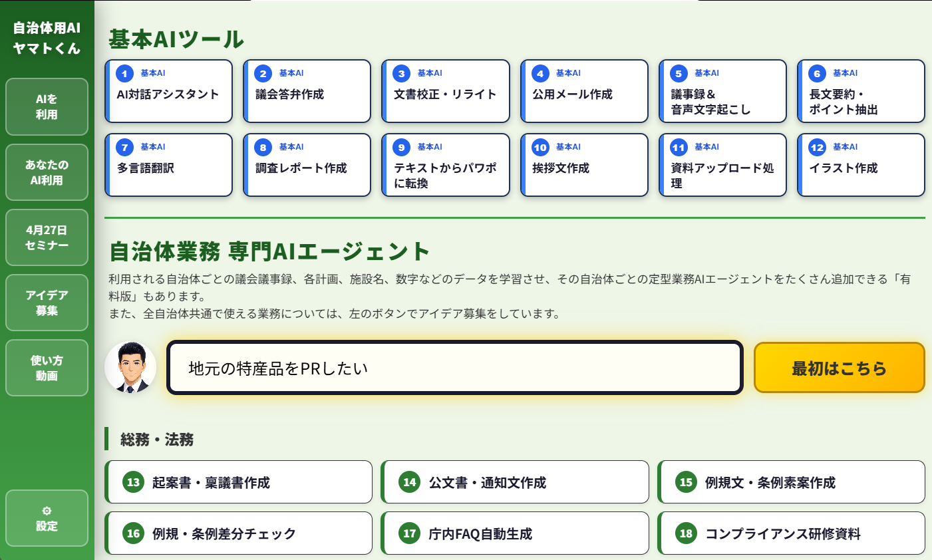Go to AIを利用 in sidebar
The width and height of the screenshot is (932, 560).
click(x=47, y=107)
